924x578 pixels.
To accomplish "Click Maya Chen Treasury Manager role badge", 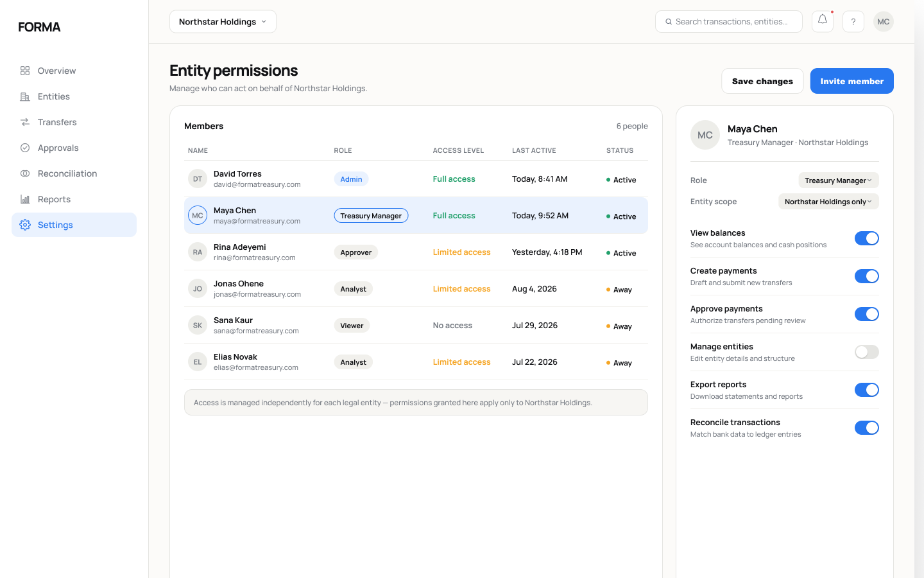I will click(x=371, y=216).
